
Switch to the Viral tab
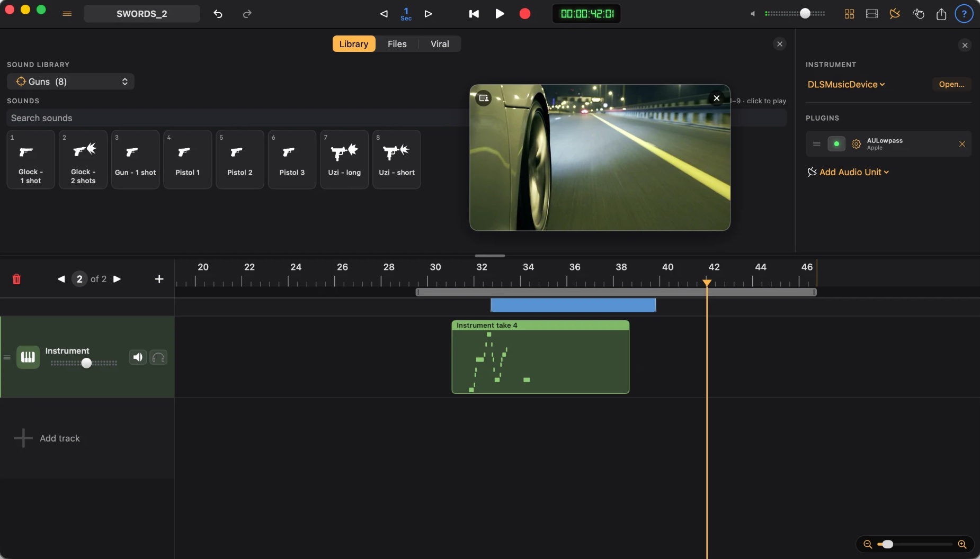[440, 44]
